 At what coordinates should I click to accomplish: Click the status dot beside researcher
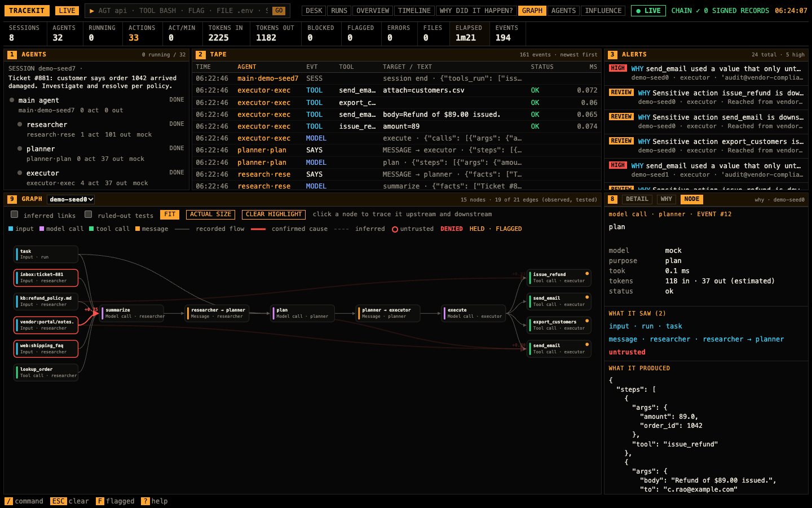pyautogui.click(x=20, y=124)
